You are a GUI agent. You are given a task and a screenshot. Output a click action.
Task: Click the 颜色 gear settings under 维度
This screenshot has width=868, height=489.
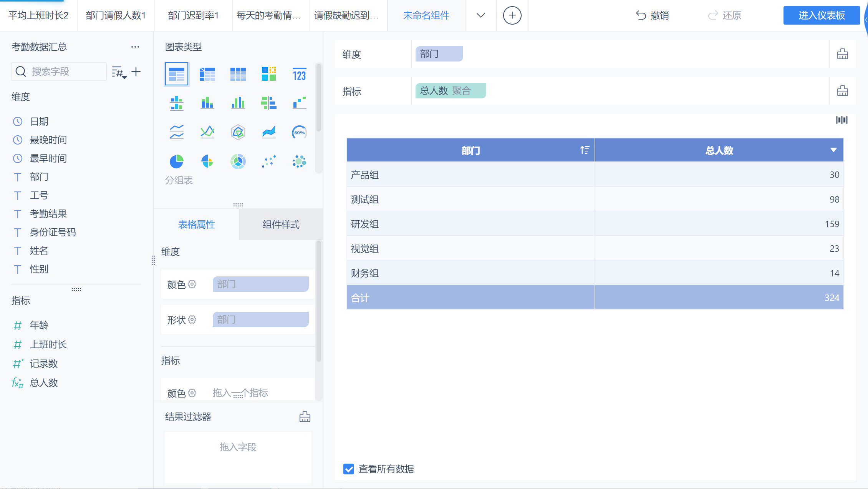pyautogui.click(x=192, y=284)
